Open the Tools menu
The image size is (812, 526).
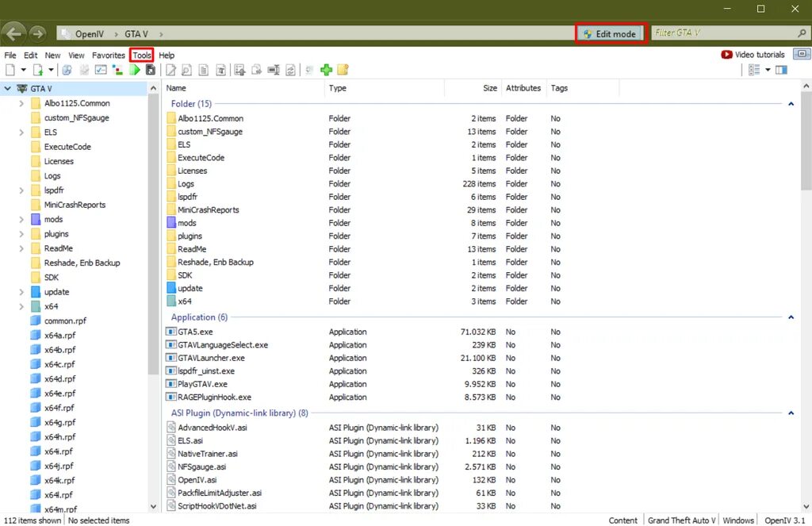pos(142,55)
